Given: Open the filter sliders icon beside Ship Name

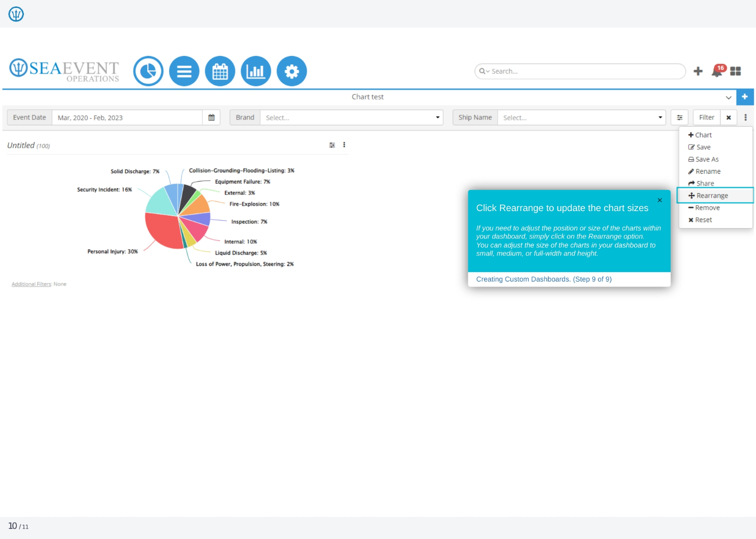Looking at the screenshot, I should 680,118.
